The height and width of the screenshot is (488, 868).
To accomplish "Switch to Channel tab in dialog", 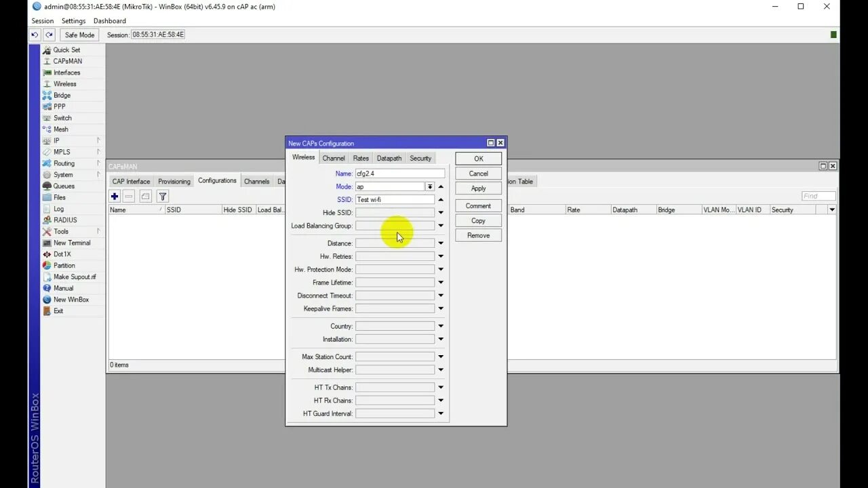I will 334,158.
